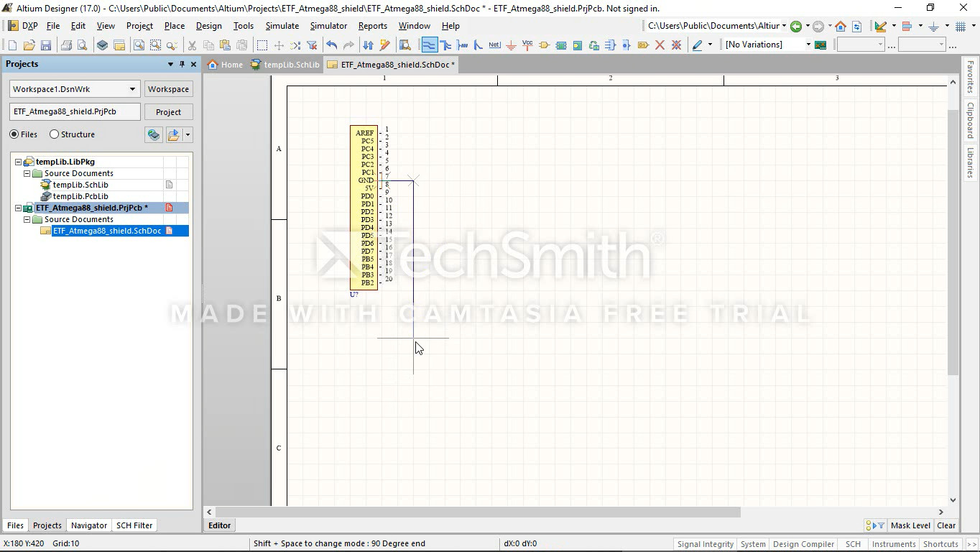Open the Design menu
980x552 pixels.
click(x=208, y=26)
